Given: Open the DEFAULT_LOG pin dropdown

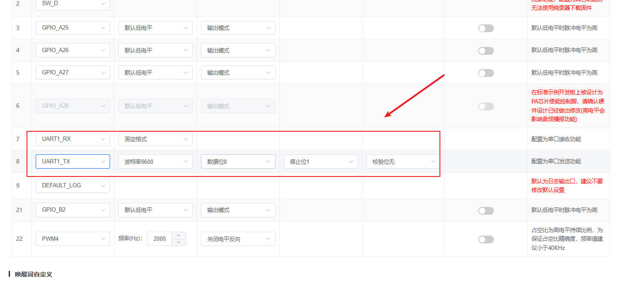Looking at the screenshot, I should [73, 185].
